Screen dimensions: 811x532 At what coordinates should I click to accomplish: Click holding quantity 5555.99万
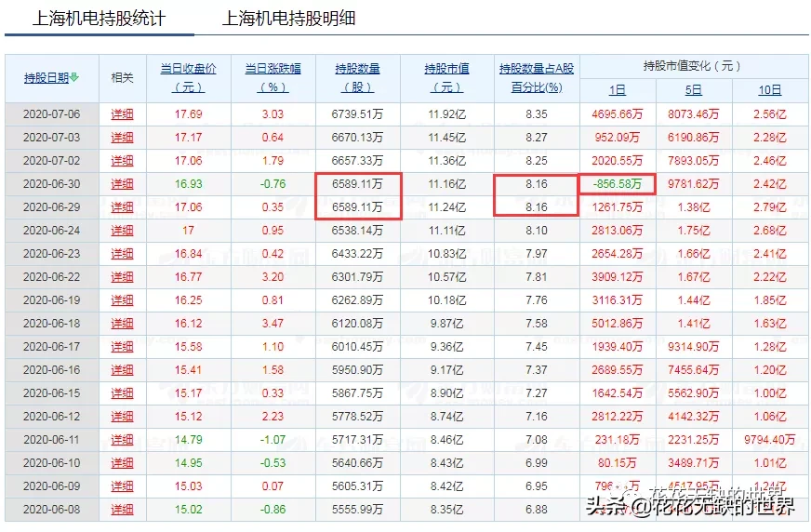(357, 510)
